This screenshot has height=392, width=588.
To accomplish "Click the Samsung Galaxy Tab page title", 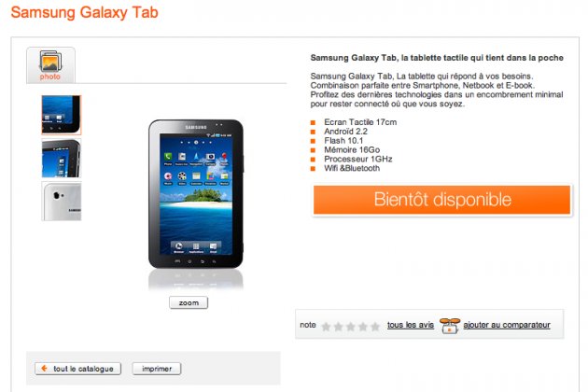I will 85,12.
